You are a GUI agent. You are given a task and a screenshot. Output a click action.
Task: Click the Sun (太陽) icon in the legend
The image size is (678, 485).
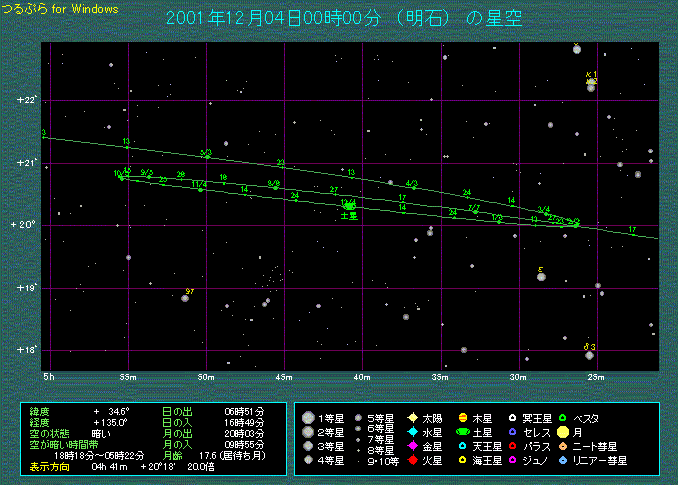click(x=412, y=417)
